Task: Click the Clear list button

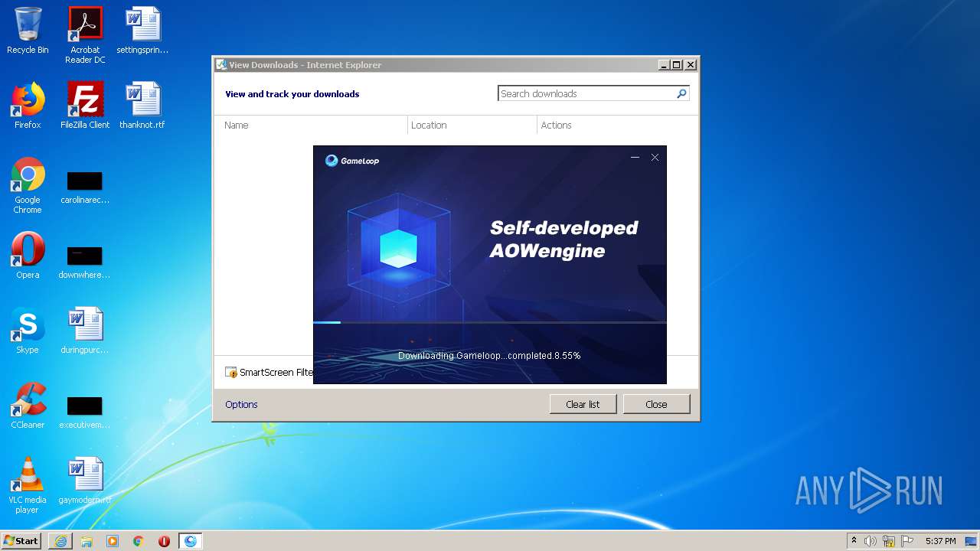Action: pyautogui.click(x=583, y=404)
